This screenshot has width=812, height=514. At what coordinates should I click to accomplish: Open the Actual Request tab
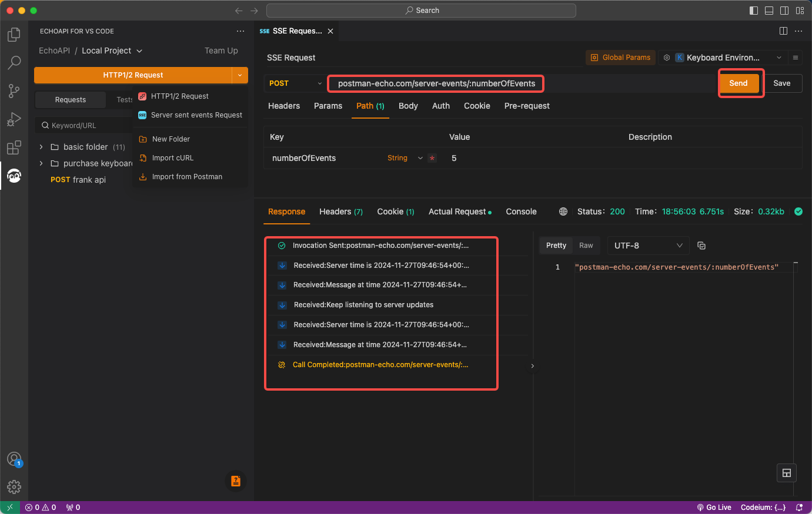pyautogui.click(x=460, y=211)
